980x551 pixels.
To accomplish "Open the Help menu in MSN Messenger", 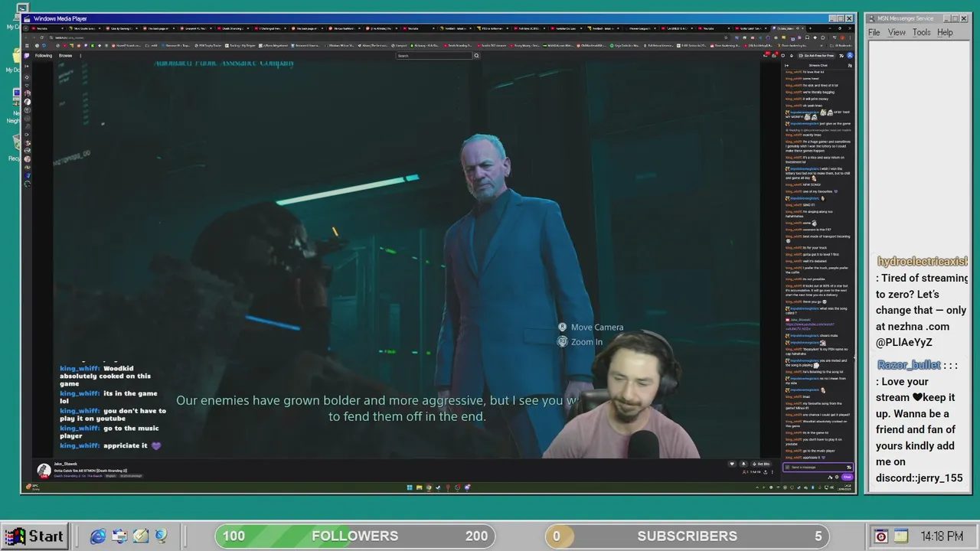I will [x=945, y=32].
